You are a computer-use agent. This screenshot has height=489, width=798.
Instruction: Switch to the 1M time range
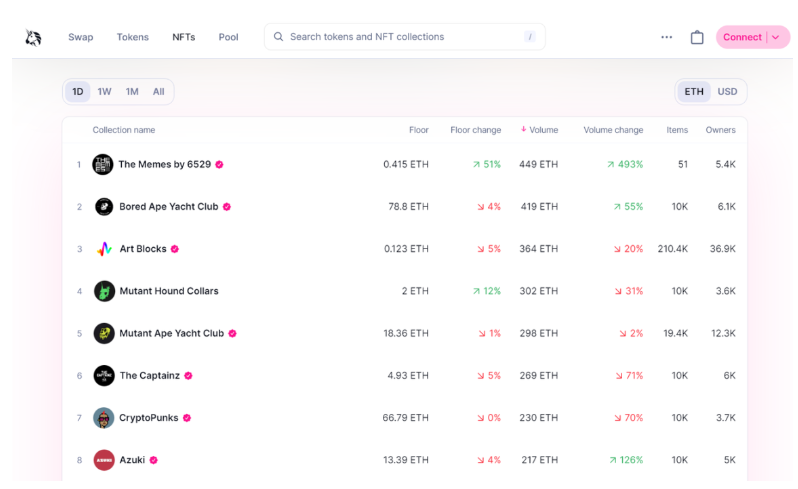pos(132,92)
